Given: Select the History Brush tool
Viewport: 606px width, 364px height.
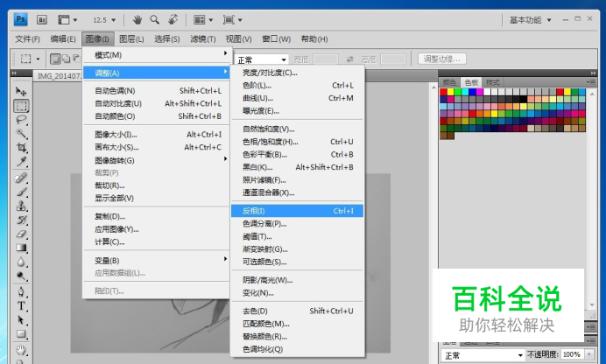Looking at the screenshot, I should [x=21, y=220].
